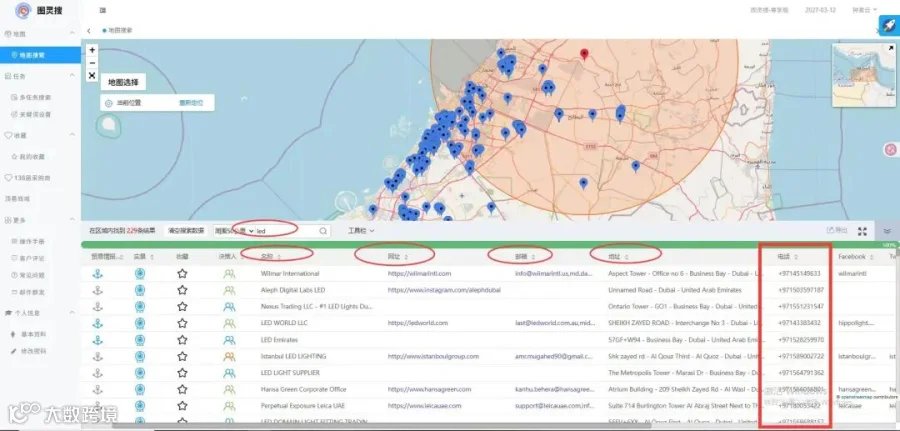Click the red location pin on map
This screenshot has width=900, height=431.
(x=584, y=55)
